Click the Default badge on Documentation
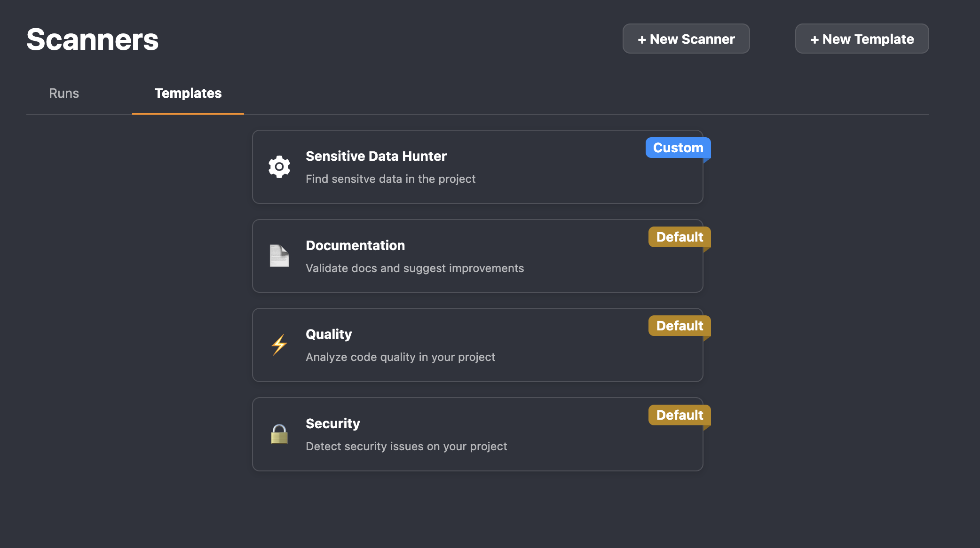Image resolution: width=980 pixels, height=548 pixels. [x=679, y=237]
